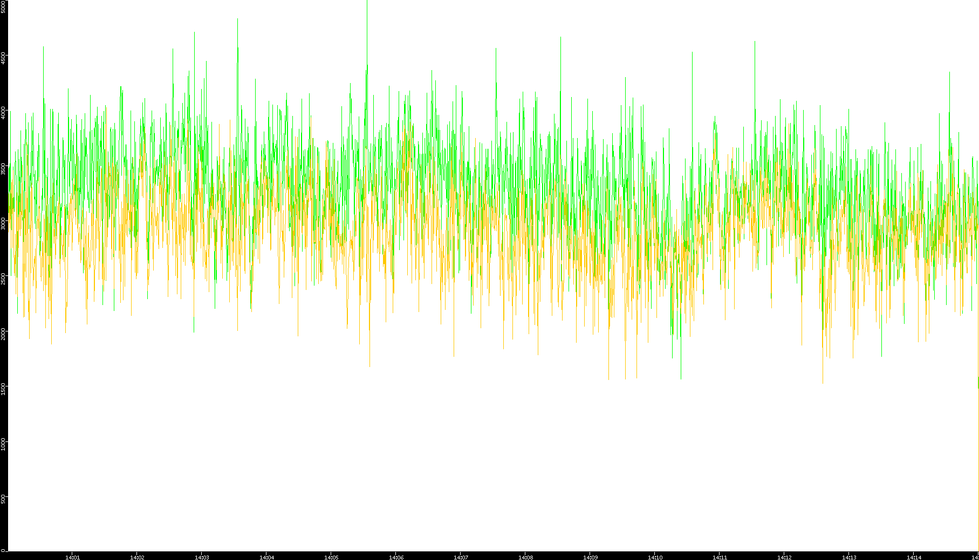The height and width of the screenshot is (560, 979).
Task: Click the 500 value axis label
Action: coord(4,499)
